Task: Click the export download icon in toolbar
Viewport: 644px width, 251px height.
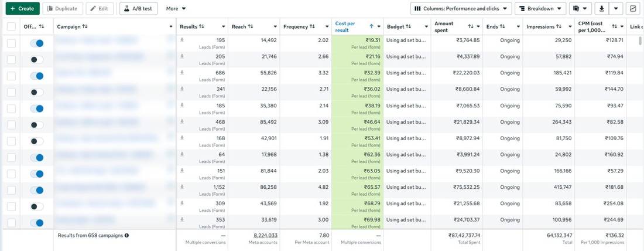Action: coord(602,8)
